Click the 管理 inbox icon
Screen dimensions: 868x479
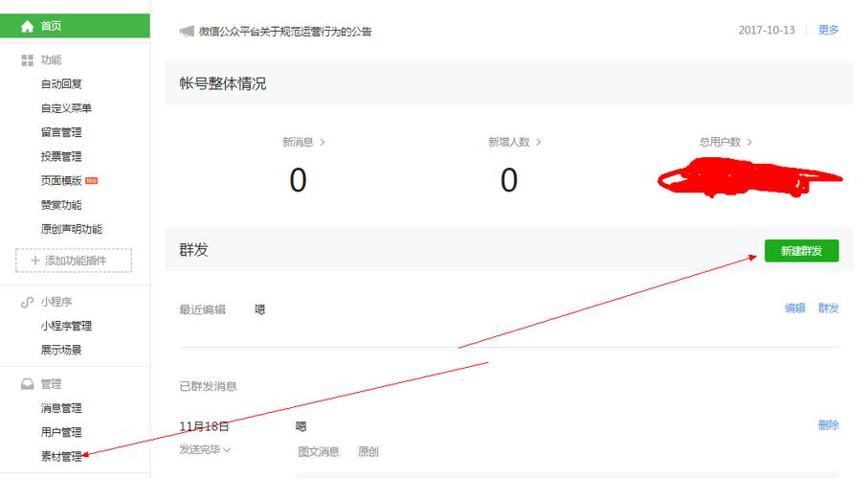click(27, 384)
